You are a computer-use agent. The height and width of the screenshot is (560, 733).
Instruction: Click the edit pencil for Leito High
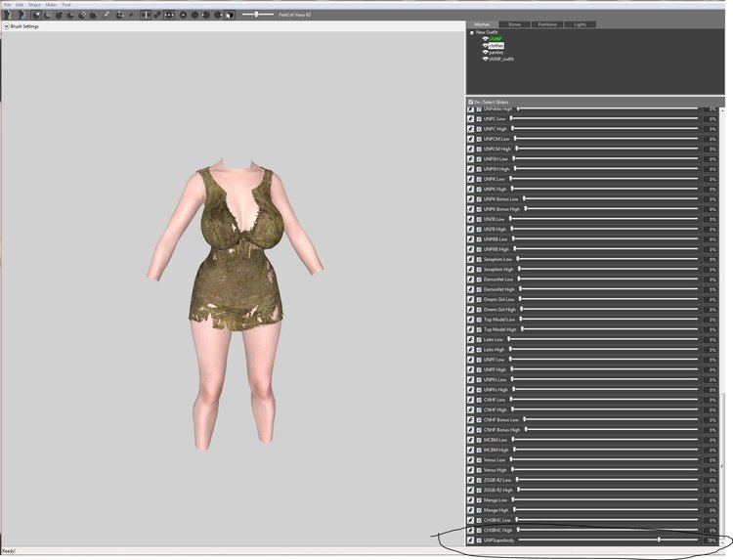[x=471, y=350]
